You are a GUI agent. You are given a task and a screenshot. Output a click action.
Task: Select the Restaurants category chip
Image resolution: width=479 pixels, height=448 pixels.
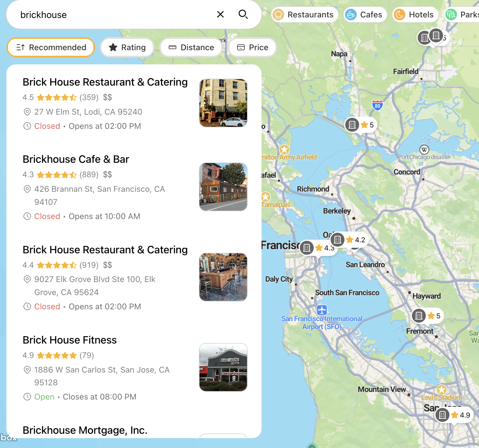[305, 15]
